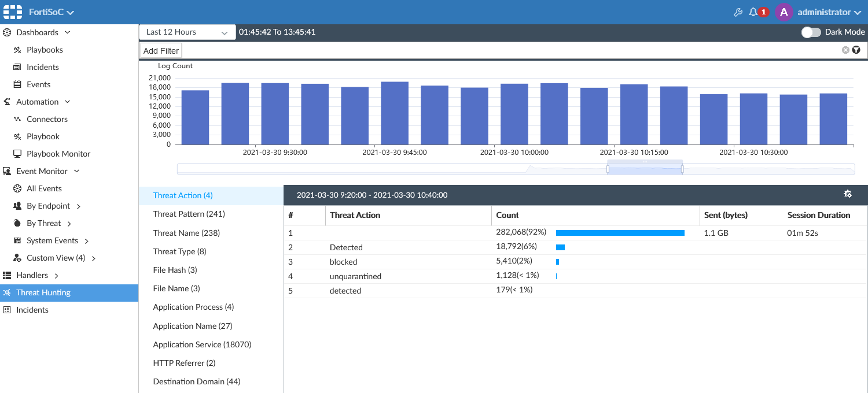Click the administrator avatar icon
The width and height of the screenshot is (868, 393).
[x=784, y=12]
